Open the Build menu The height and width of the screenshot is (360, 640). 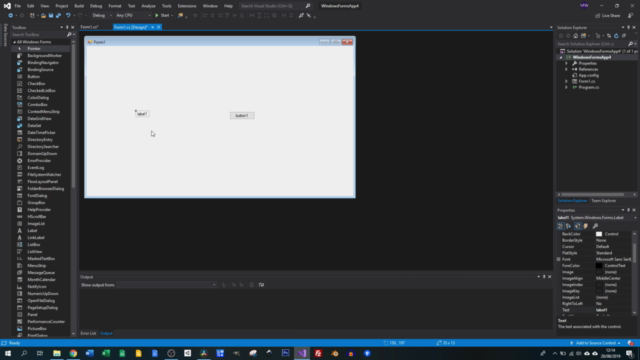(79, 6)
